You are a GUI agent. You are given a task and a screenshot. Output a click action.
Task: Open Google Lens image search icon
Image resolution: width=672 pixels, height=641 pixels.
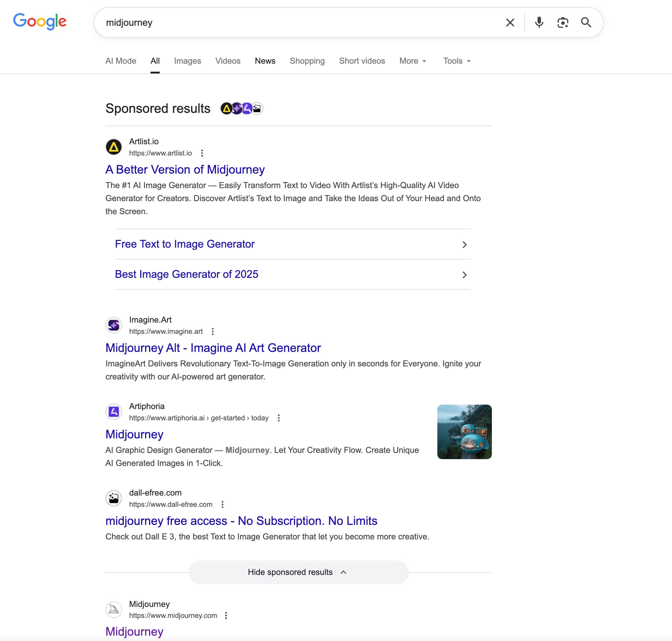tap(562, 23)
